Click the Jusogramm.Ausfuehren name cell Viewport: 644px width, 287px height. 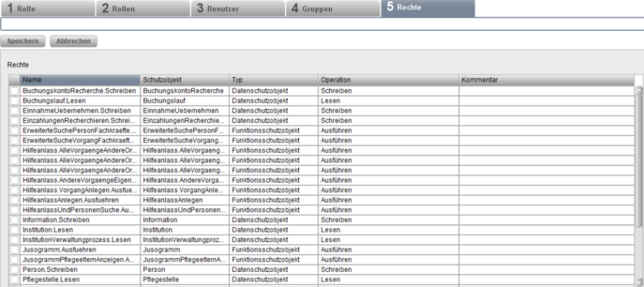(80, 249)
